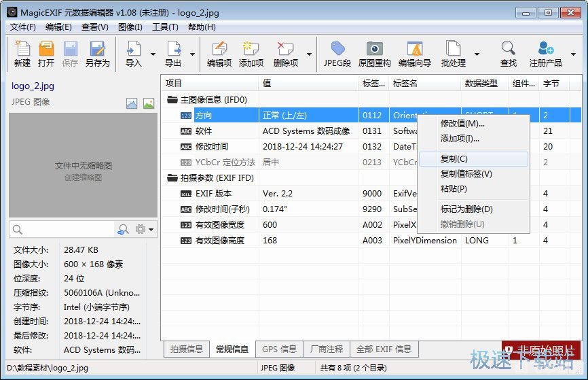This screenshot has height=380, width=588.
Task: Click the 保存 (Save) toolbar icon
Action: (70, 54)
